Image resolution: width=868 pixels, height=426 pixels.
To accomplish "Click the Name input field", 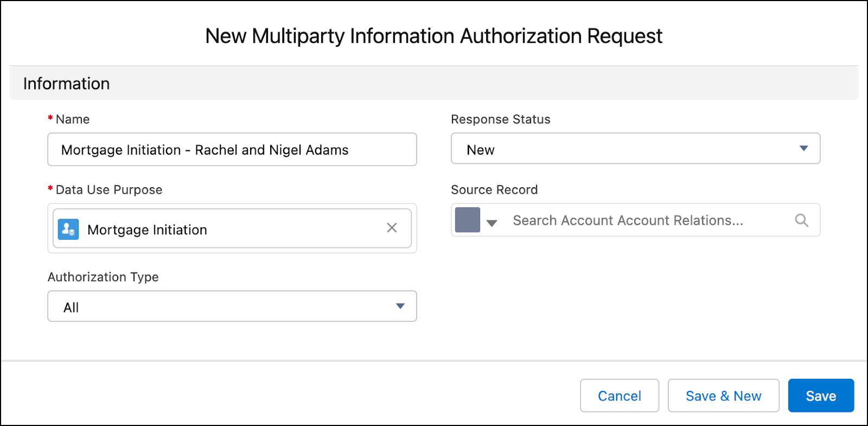I will pos(232,149).
